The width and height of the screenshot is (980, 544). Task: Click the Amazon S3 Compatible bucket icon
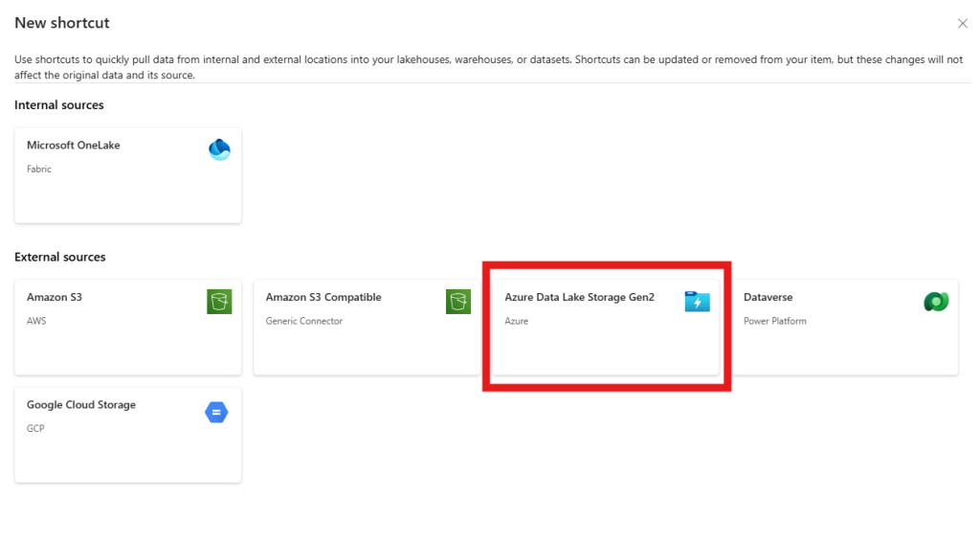tap(458, 302)
